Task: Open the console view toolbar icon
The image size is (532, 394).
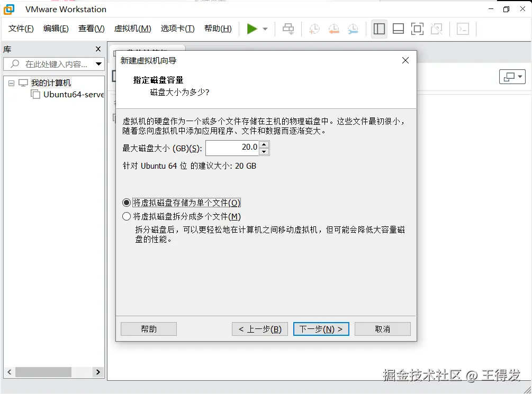Action: [463, 29]
